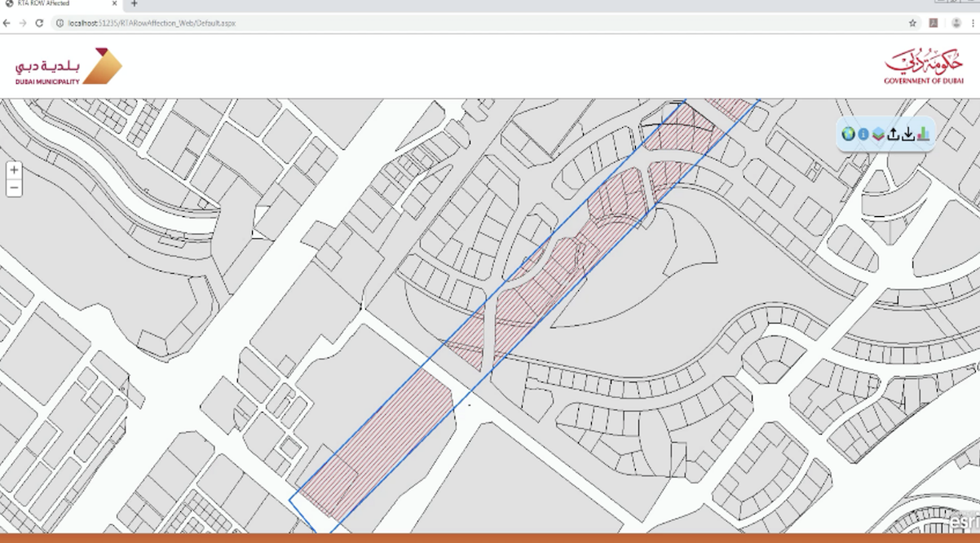The width and height of the screenshot is (980, 543).
Task: Click the browser forward arrow
Action: coord(23,24)
